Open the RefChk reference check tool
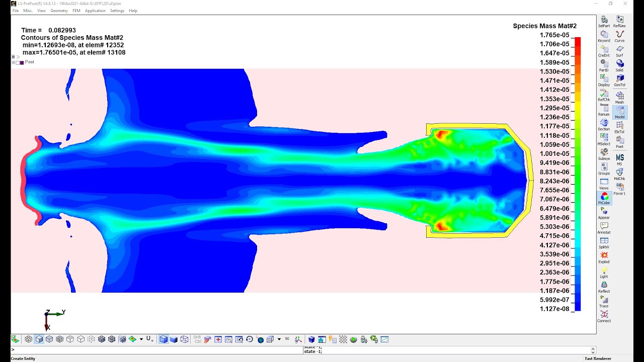Viewport: 644px width, 362px height. (604, 96)
